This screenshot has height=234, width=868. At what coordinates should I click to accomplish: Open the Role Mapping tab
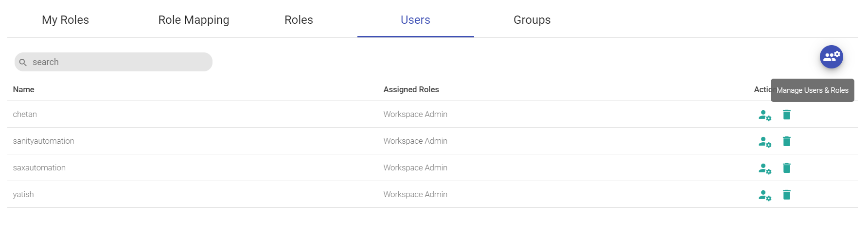(x=194, y=20)
